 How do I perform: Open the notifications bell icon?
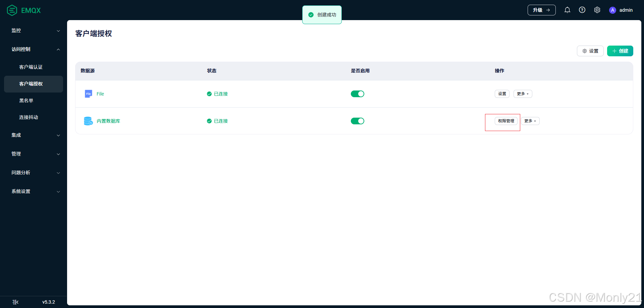coord(567,10)
